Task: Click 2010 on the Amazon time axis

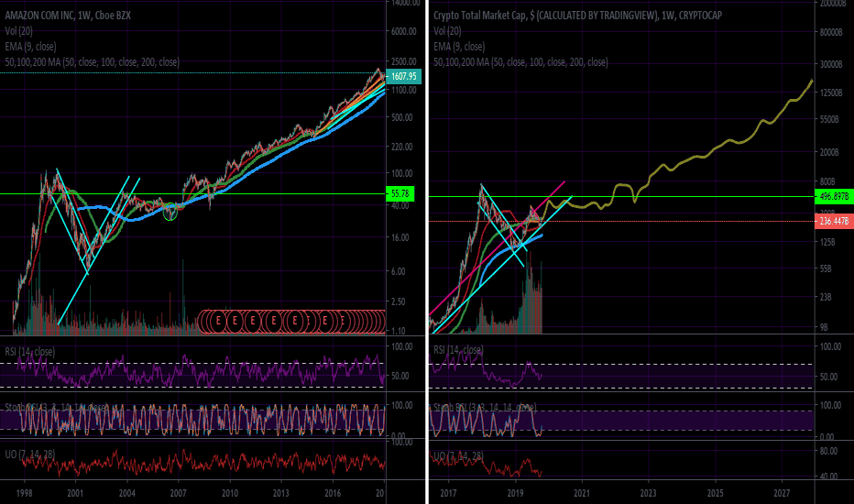Action: [x=230, y=493]
